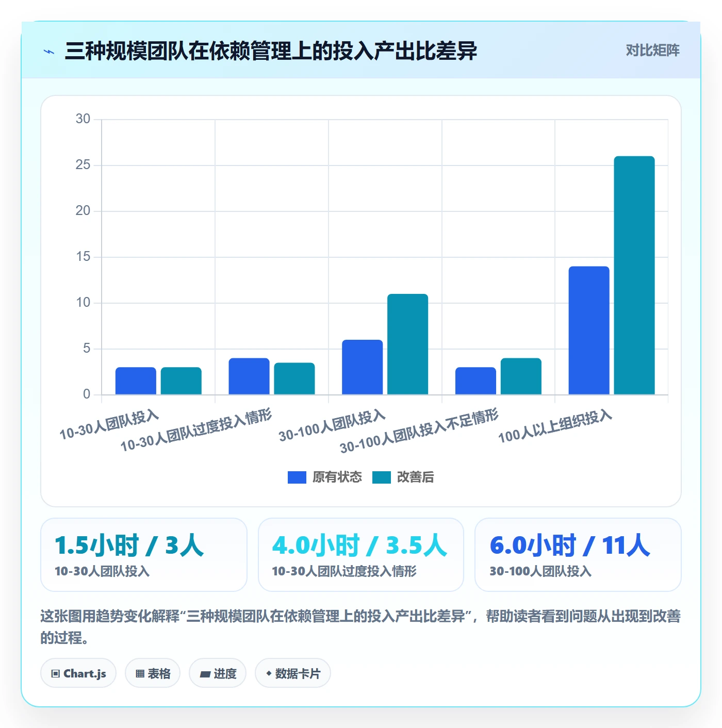This screenshot has height=728, width=722.
Task: Click the 改善后 bar for 10-30人团队过度投入情形
Action: click(x=294, y=379)
